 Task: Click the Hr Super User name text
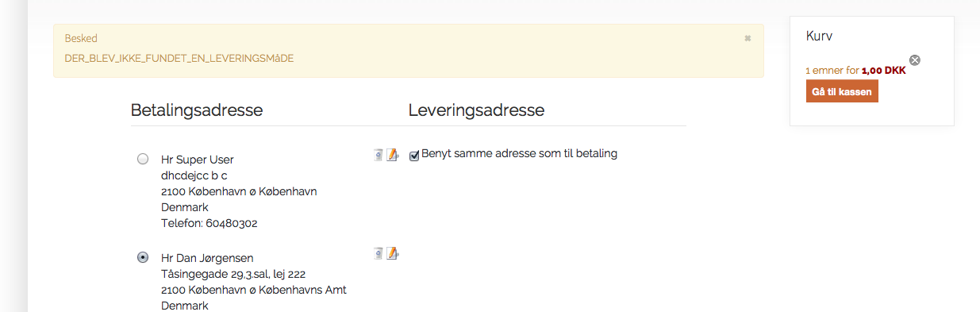point(198,160)
